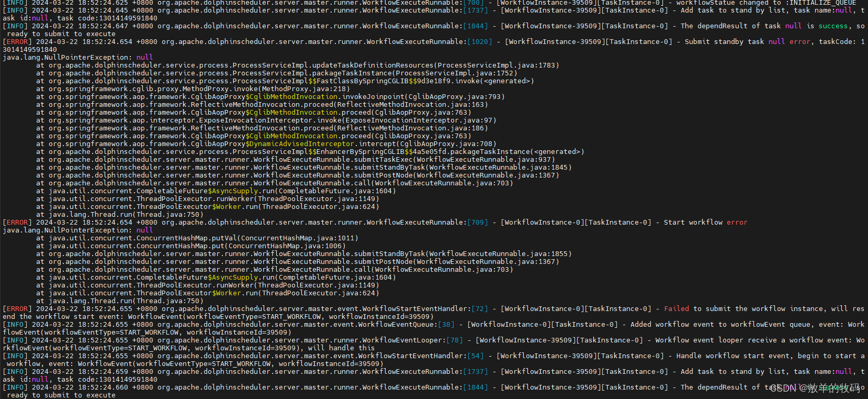Click the red word 'Failed' in the log
868x399 pixels.
(x=677, y=308)
